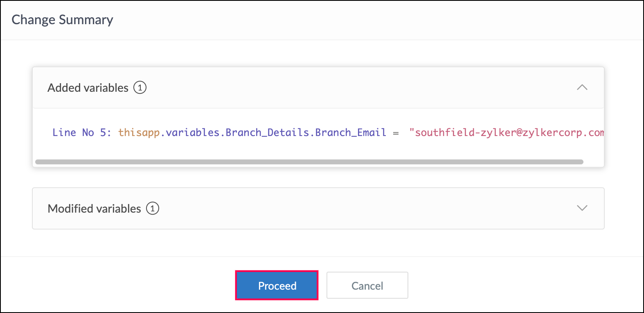Collapse the Added variables section chevron
The image size is (644, 313).
tap(582, 87)
